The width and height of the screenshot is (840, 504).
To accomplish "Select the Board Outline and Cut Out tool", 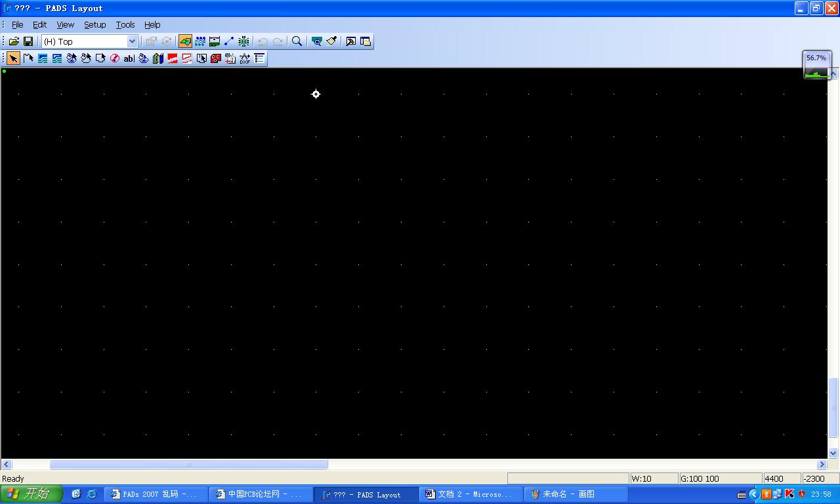I will (x=100, y=58).
